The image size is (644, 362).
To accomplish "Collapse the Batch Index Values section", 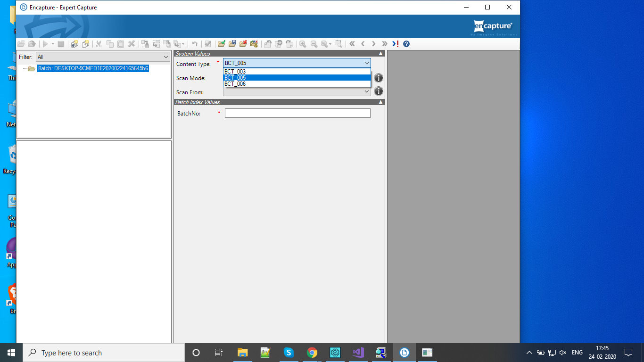I will tap(381, 102).
